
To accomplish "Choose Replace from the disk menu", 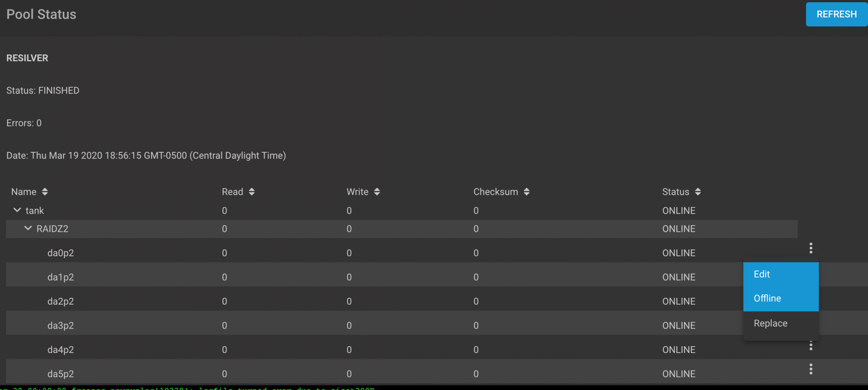I will (x=770, y=323).
